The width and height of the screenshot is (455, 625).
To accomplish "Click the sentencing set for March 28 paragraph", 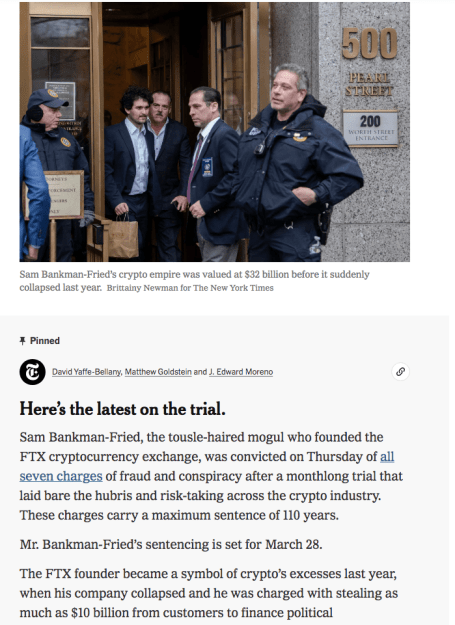I will tap(171, 544).
